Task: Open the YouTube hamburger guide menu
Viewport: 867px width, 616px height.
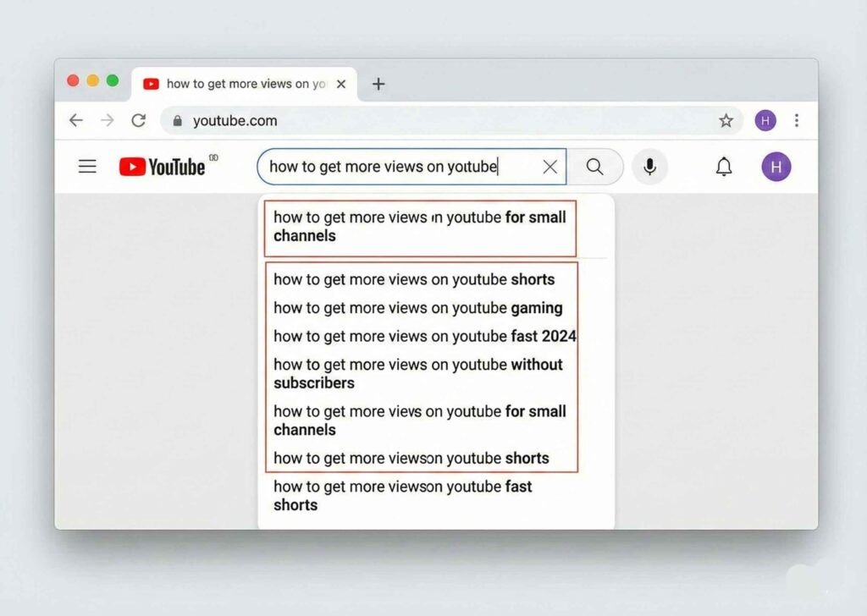Action: (x=87, y=167)
